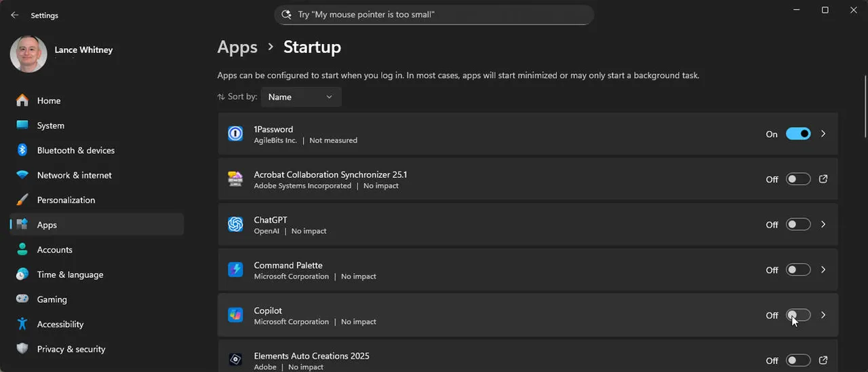
Task: Open Acrobat Collaboration Synchronizer external link icon
Action: click(823, 179)
